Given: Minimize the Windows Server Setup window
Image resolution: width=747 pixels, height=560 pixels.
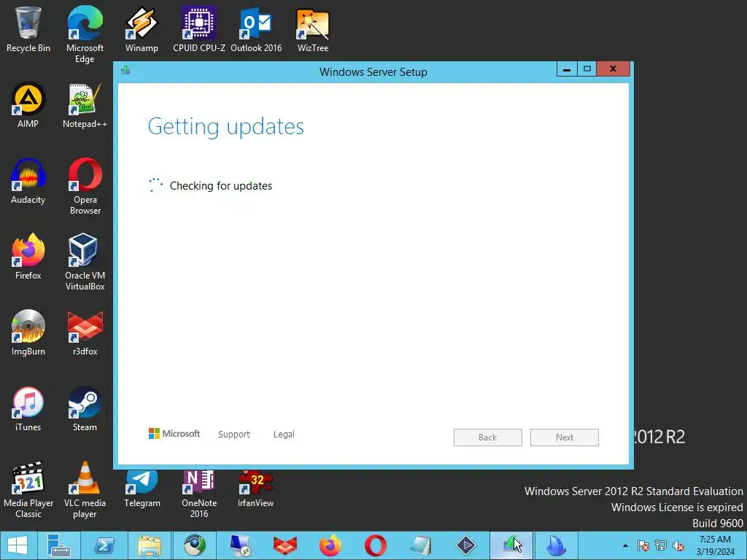Looking at the screenshot, I should [x=567, y=69].
